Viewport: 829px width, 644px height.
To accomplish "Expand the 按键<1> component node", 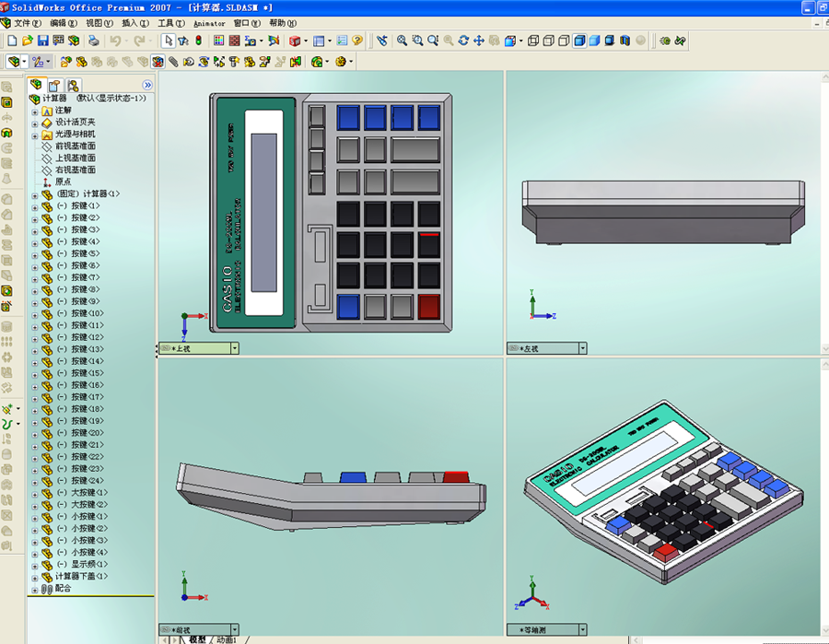I will click(35, 208).
